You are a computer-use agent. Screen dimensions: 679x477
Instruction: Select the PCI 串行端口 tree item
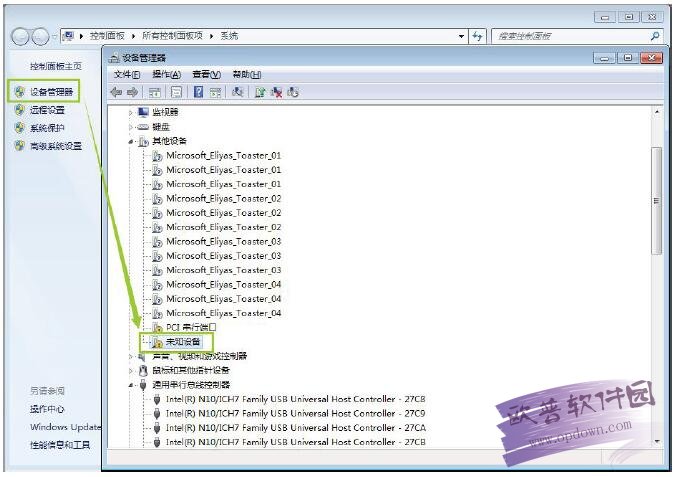[191, 327]
